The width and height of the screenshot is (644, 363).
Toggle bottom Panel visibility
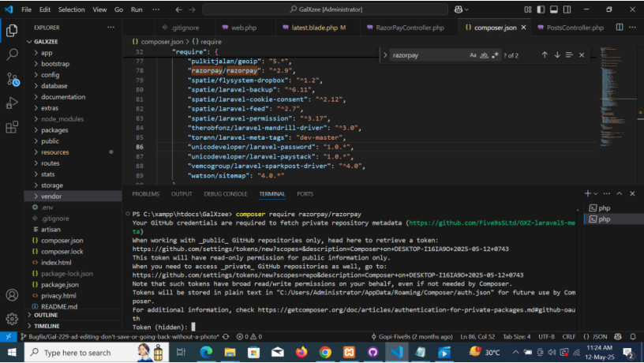554,9
